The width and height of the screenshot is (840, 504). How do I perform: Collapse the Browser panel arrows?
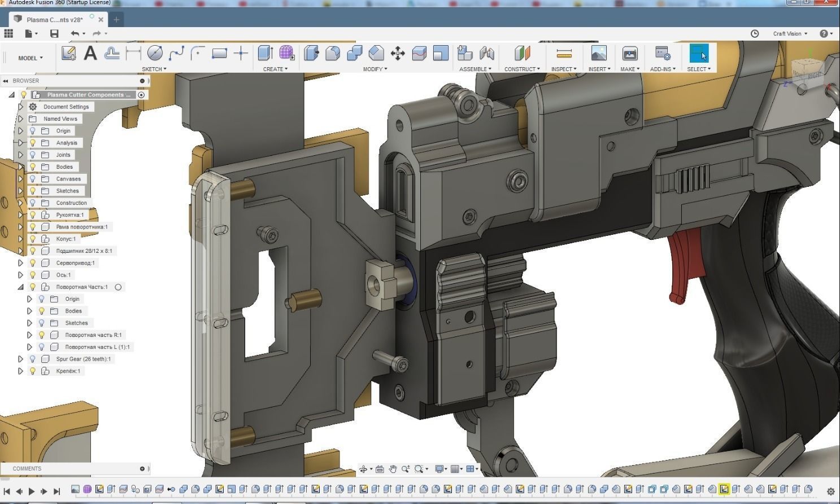[x=6, y=81]
